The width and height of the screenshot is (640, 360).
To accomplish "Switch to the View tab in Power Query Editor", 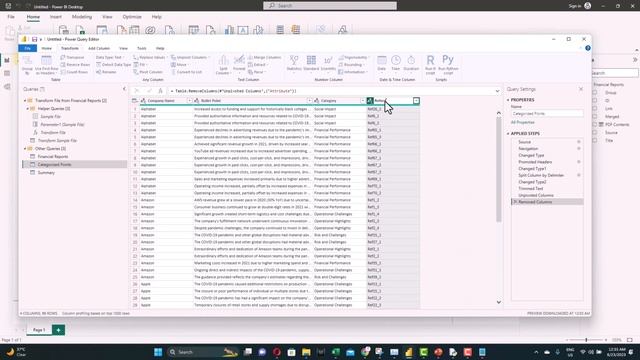I will [x=123, y=48].
